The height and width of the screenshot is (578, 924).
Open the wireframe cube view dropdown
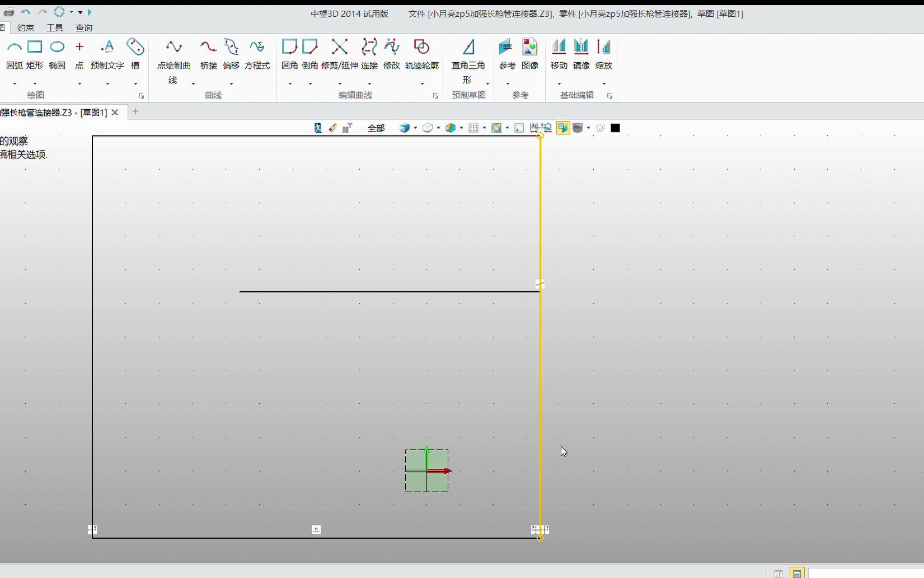pos(438,128)
